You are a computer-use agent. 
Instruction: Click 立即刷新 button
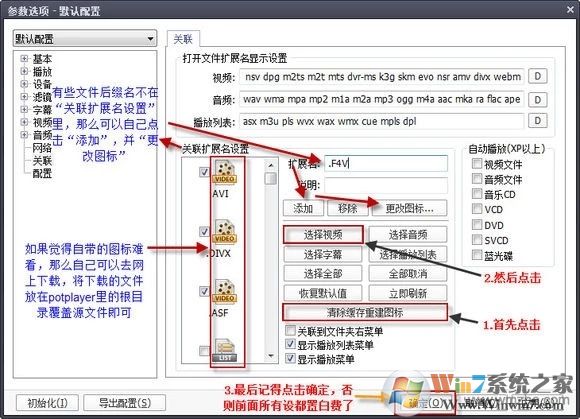click(x=408, y=293)
